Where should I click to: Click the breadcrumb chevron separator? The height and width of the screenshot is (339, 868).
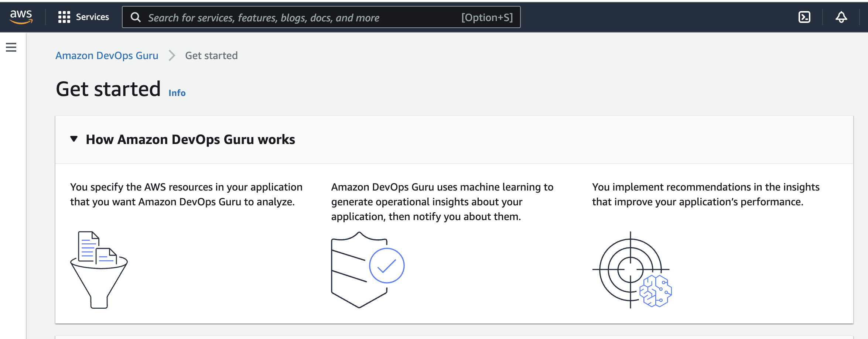coord(172,55)
